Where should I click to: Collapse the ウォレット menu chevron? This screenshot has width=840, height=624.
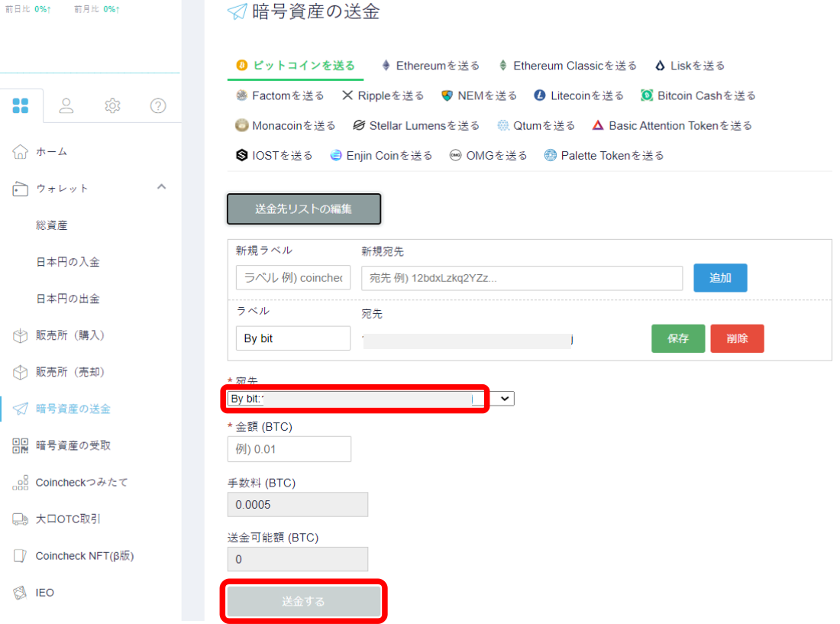161,187
